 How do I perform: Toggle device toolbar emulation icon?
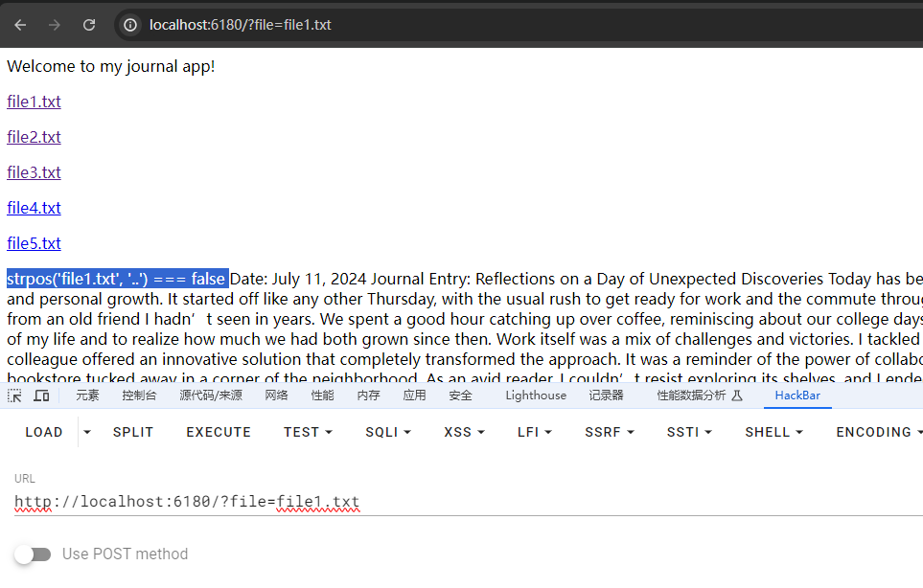(41, 396)
